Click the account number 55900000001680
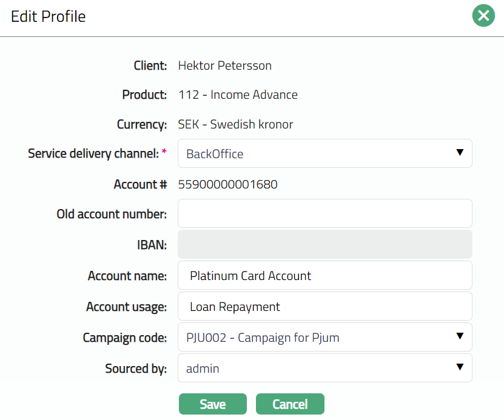This screenshot has width=504, height=420. point(227,185)
